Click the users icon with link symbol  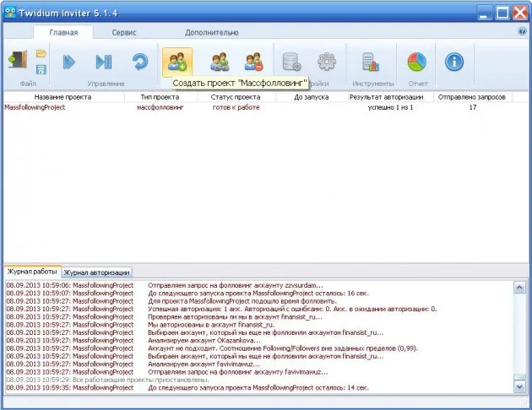tap(220, 62)
